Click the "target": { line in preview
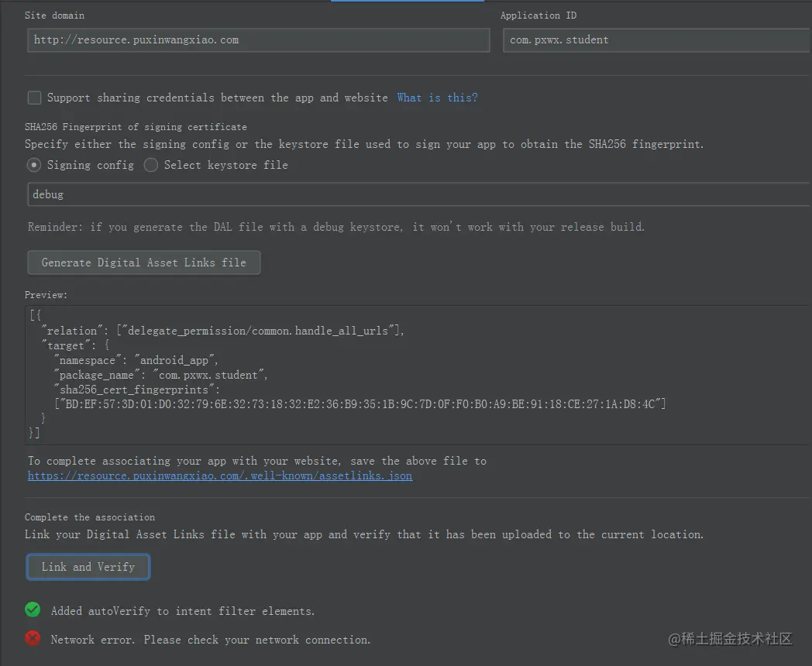 point(76,345)
